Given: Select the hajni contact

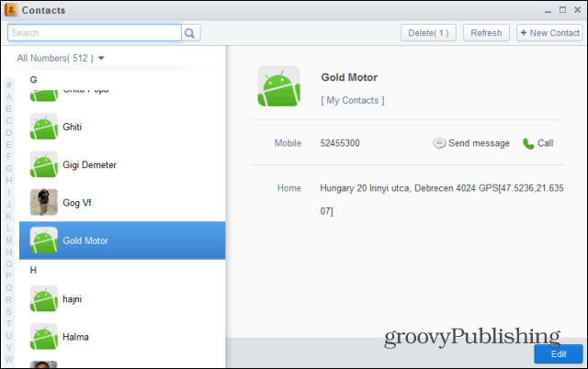Looking at the screenshot, I should 122,299.
